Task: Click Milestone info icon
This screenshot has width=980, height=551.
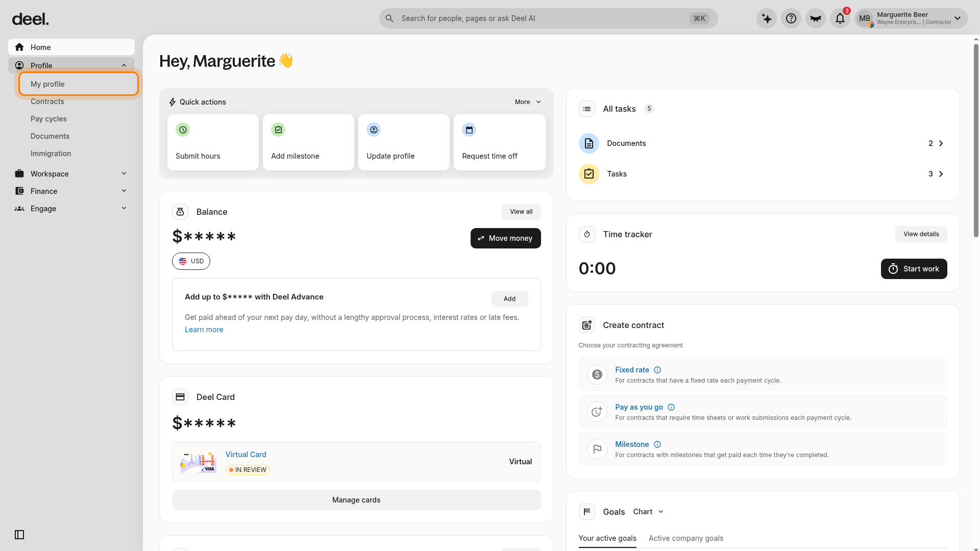Action: point(657,444)
